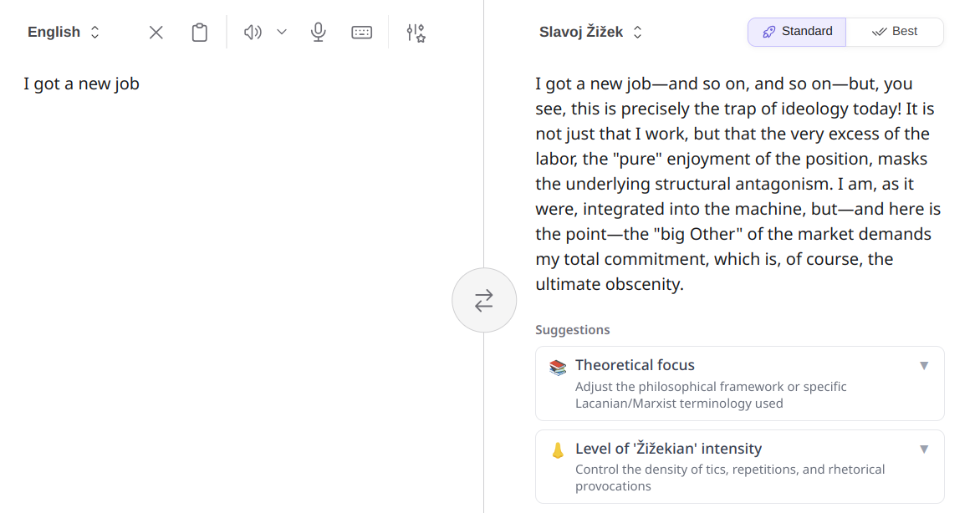Switch to the Best quality tab
The height and width of the screenshot is (513, 980).
click(x=895, y=31)
